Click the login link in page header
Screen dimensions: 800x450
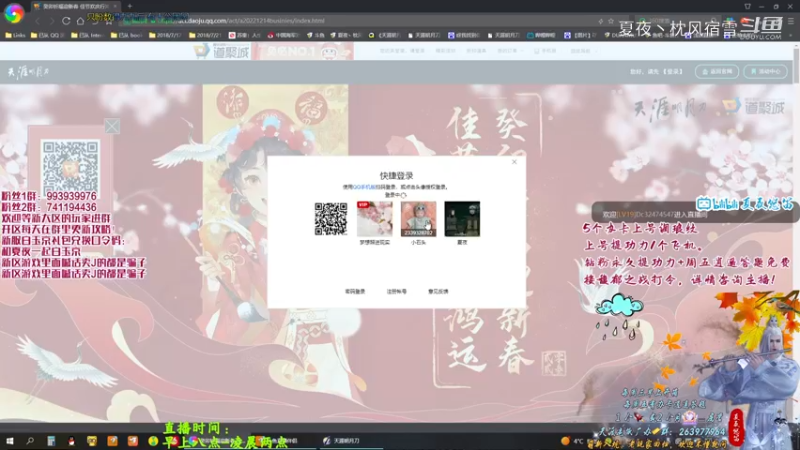[672, 72]
